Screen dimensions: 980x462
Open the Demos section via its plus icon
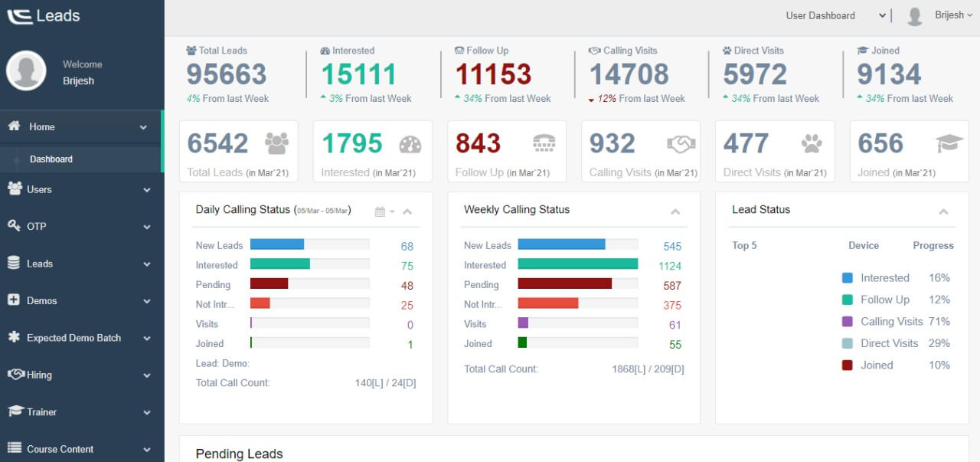[x=15, y=300]
